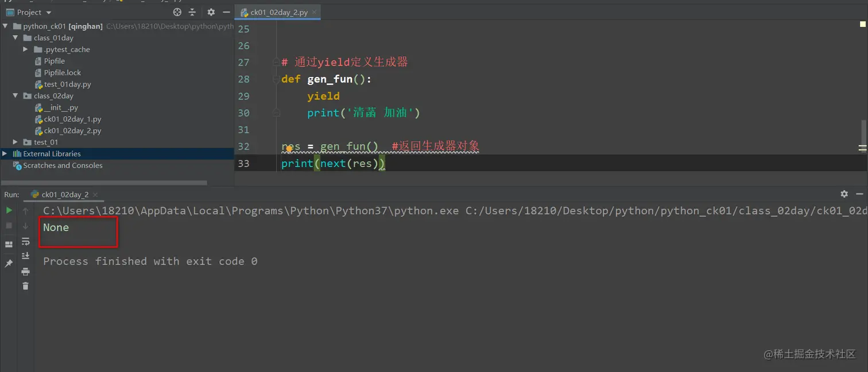Hide the Run panel with the dash icon
The image size is (868, 372).
coord(859,194)
